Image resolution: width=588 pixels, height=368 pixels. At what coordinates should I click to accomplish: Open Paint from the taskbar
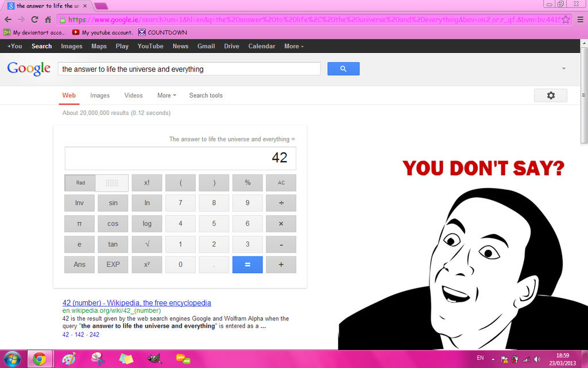(x=69, y=357)
